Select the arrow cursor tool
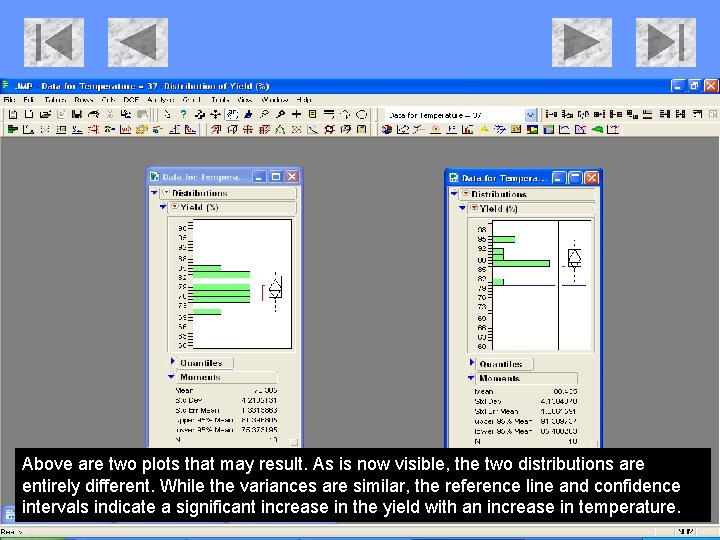720x540 pixels. [x=167, y=114]
